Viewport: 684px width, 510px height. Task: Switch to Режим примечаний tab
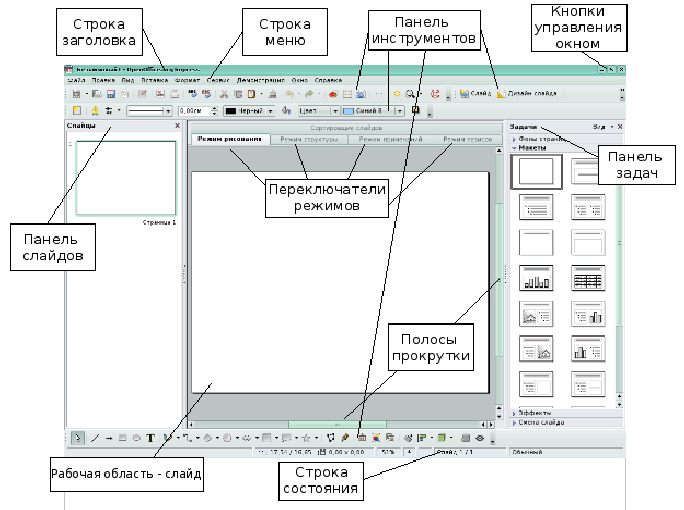[390, 139]
